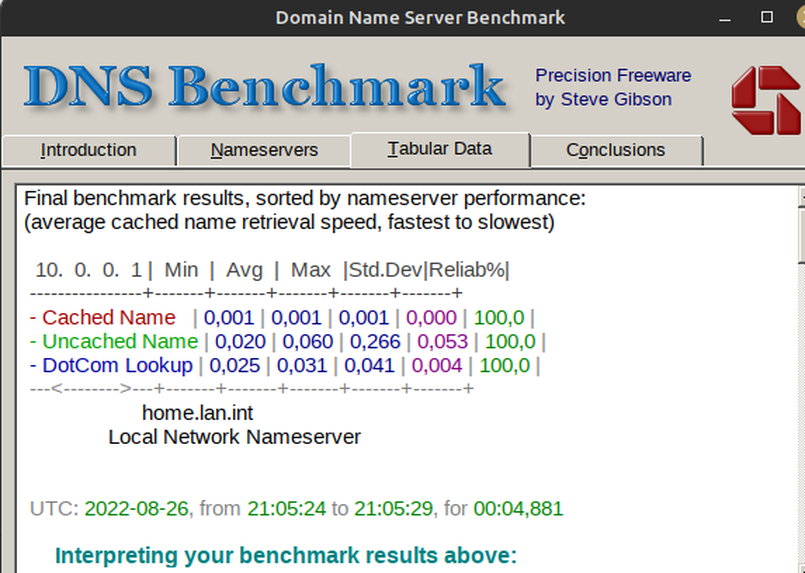Maximize the Domain Name Server Benchmark window
This screenshot has height=573, width=805.
pos(766,17)
